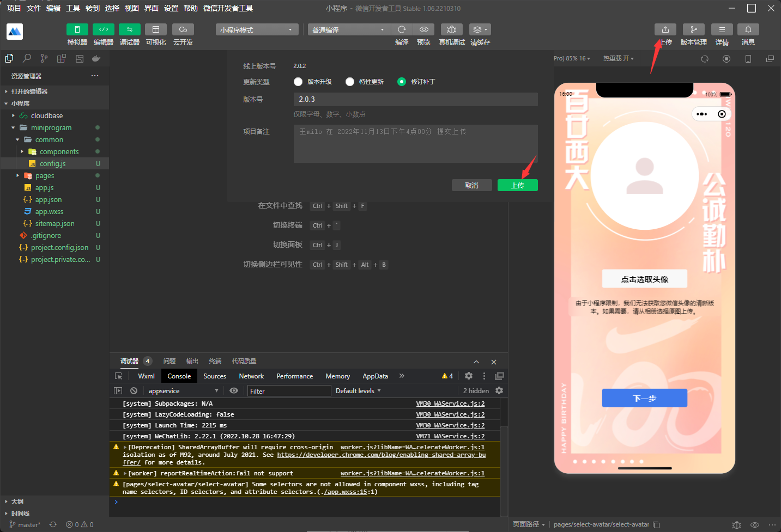Image resolution: width=781 pixels, height=532 pixels.
Task: Click the master branch in status bar
Action: [25, 525]
